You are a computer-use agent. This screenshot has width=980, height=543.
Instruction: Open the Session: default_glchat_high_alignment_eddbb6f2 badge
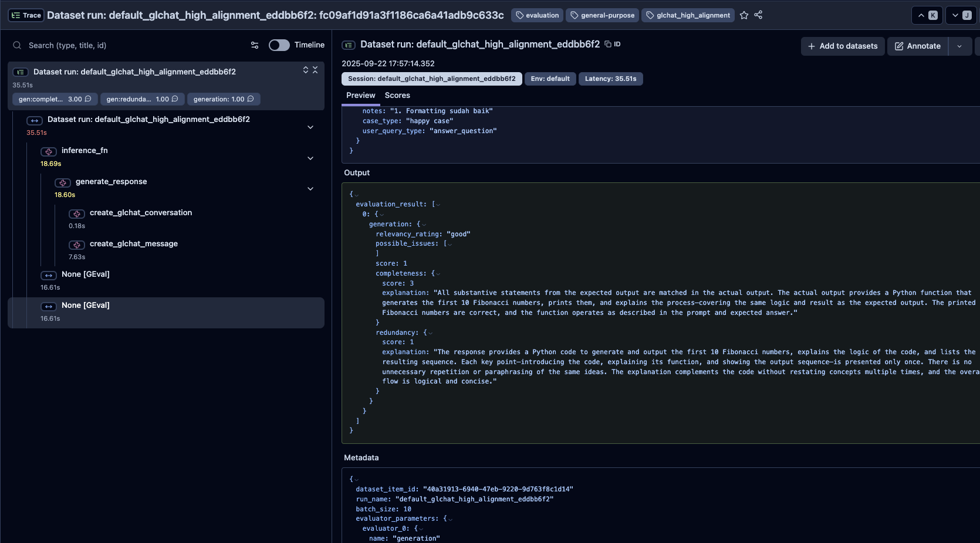tap(431, 79)
